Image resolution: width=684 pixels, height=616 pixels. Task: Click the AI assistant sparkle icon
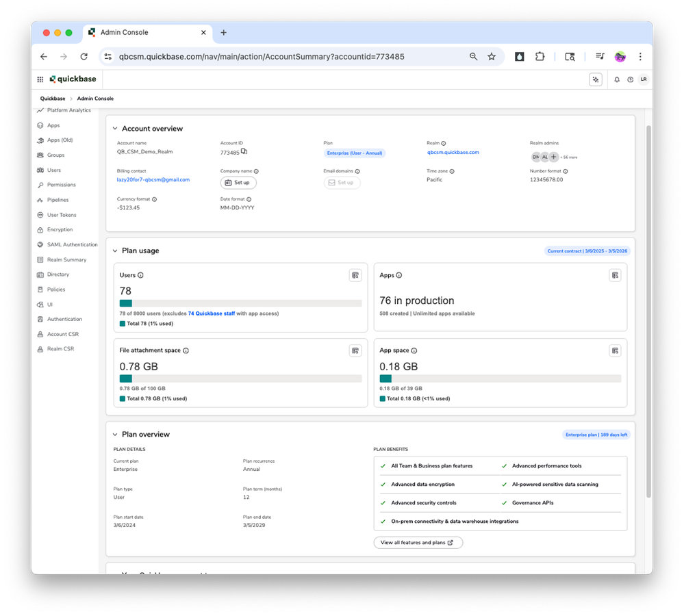595,79
